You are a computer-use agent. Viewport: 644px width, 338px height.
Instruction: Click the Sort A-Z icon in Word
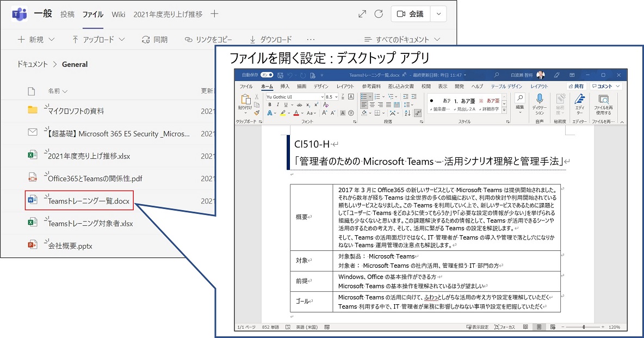coord(407,113)
